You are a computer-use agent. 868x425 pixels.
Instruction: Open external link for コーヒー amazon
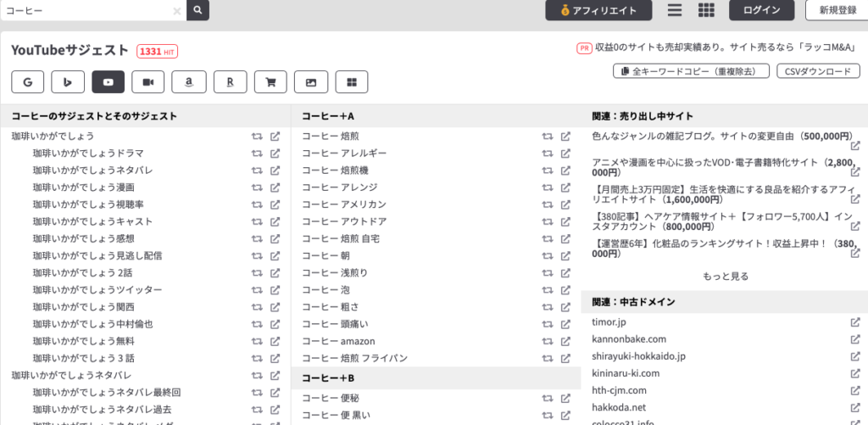(565, 341)
